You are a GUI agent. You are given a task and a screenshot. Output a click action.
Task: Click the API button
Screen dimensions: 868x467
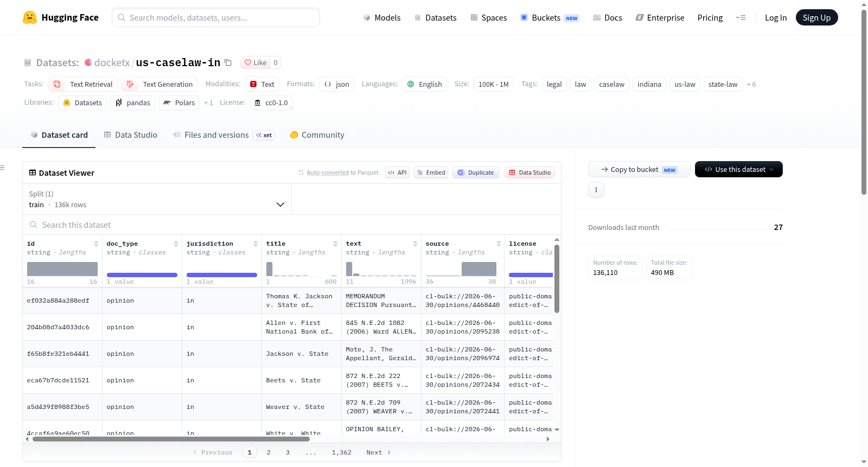pos(397,172)
